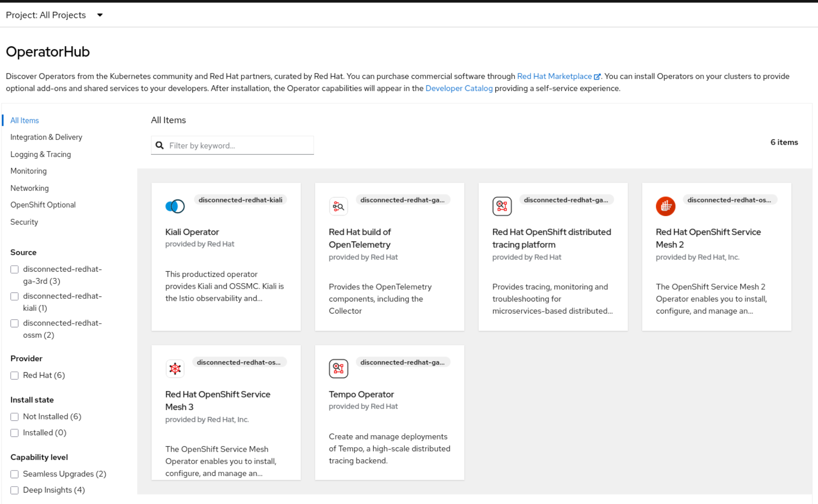
Task: Switch to the Security category
Action: (24, 222)
